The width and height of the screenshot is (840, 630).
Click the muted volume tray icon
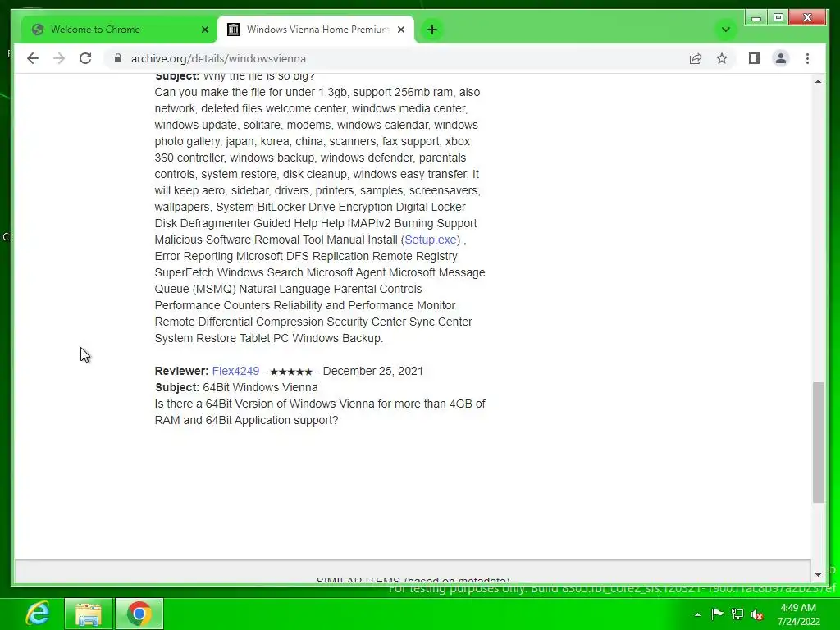(x=757, y=614)
